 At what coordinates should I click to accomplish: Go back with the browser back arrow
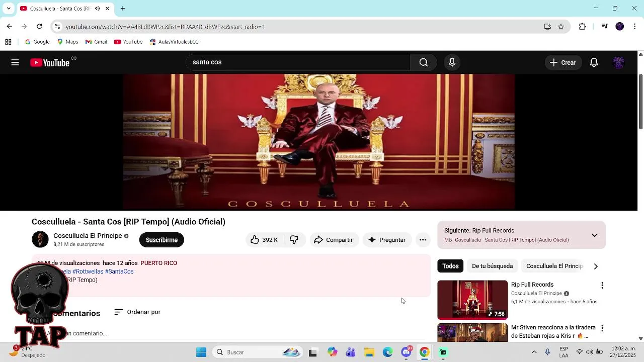click(x=9, y=27)
